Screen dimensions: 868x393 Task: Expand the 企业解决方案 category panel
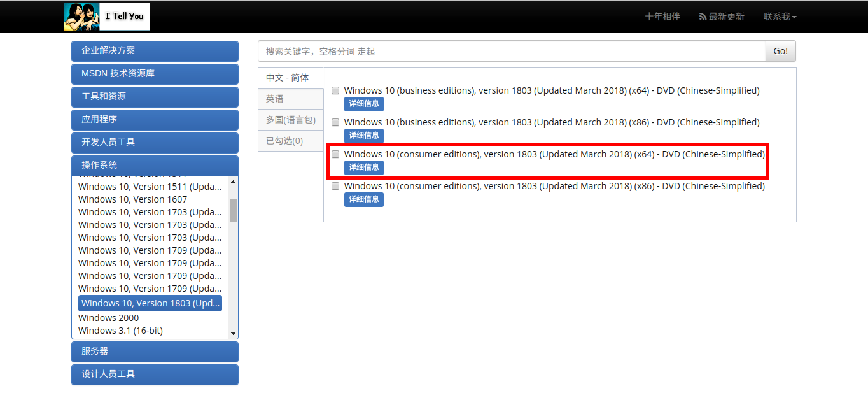click(155, 51)
